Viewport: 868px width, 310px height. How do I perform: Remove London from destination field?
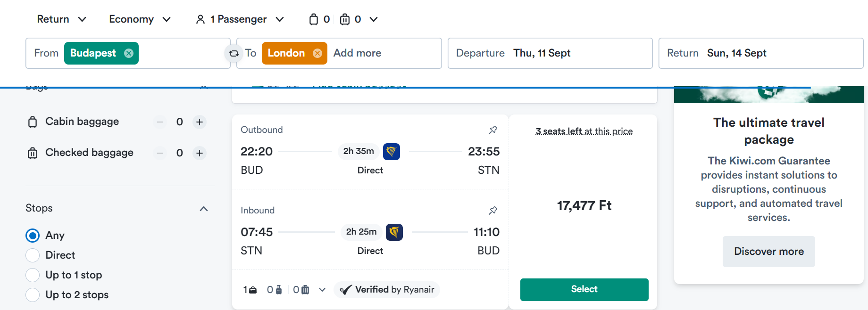tap(317, 53)
